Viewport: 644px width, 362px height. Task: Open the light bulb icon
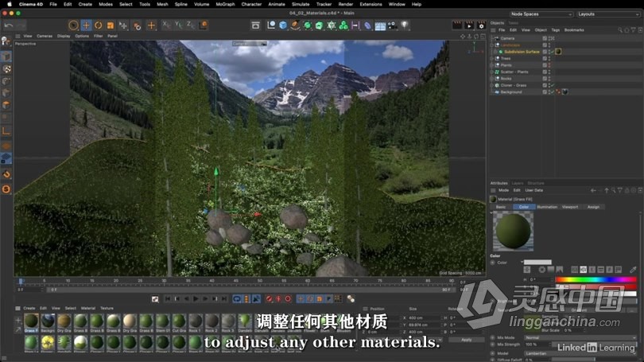coord(405,25)
